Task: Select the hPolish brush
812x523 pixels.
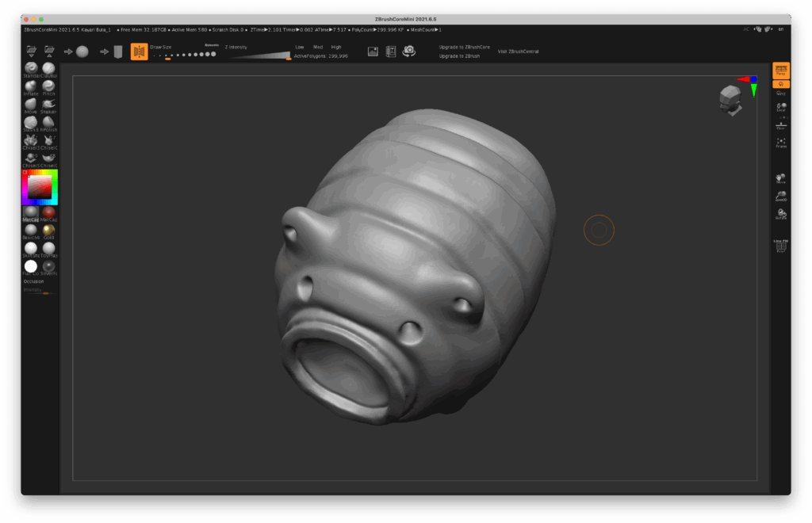Action: tap(48, 124)
